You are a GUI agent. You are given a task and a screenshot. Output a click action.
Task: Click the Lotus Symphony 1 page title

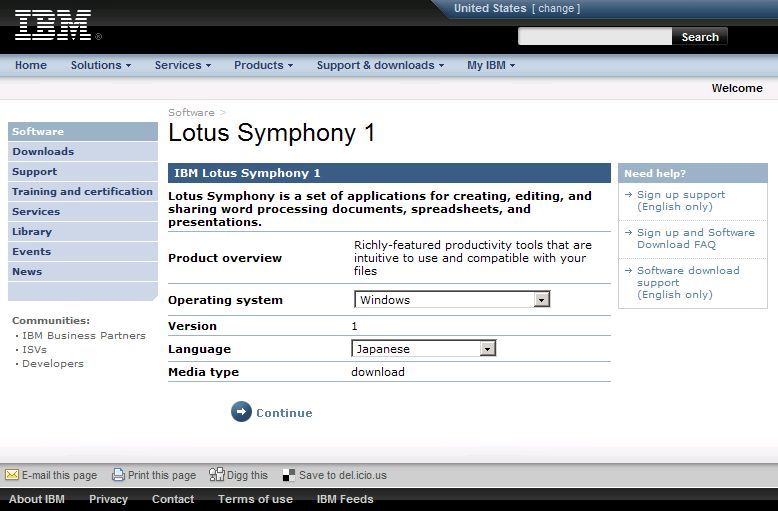pyautogui.click(x=271, y=133)
